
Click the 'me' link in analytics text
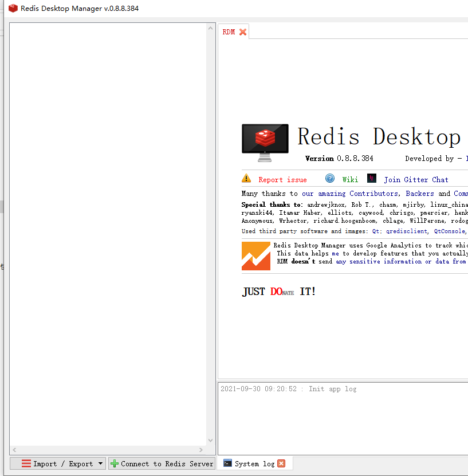pyautogui.click(x=335, y=254)
